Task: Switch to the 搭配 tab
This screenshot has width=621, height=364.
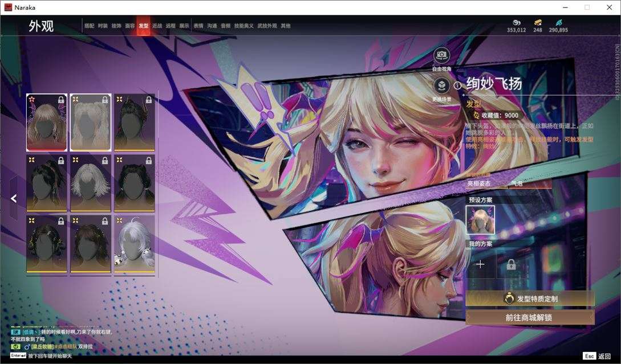Action: pyautogui.click(x=89, y=26)
